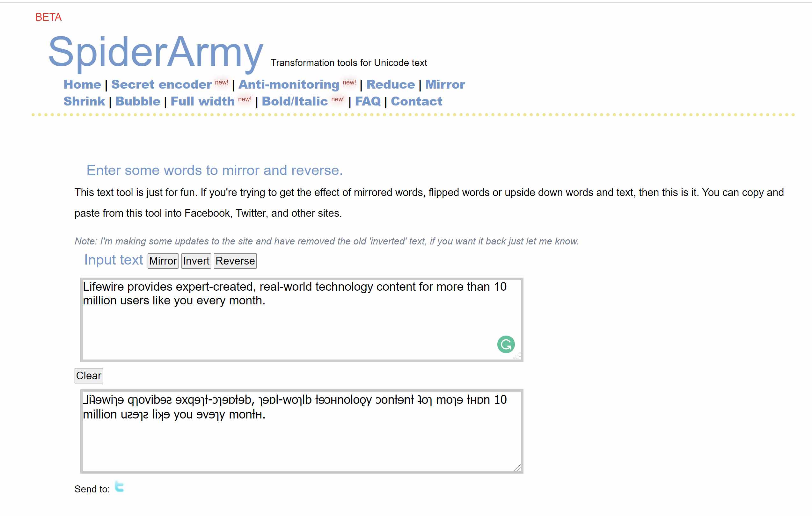Click the Reverse transformation button
The width and height of the screenshot is (812, 516).
pos(234,260)
